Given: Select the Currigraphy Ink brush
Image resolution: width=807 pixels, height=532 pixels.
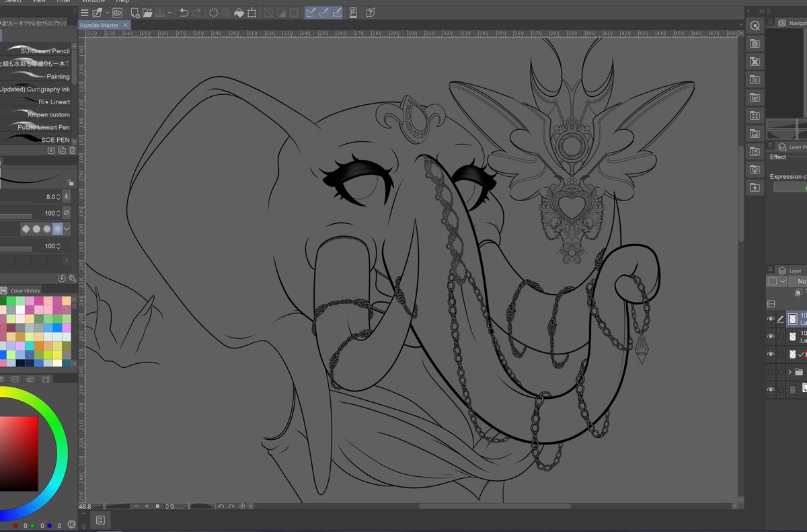Looking at the screenshot, I should [36, 89].
